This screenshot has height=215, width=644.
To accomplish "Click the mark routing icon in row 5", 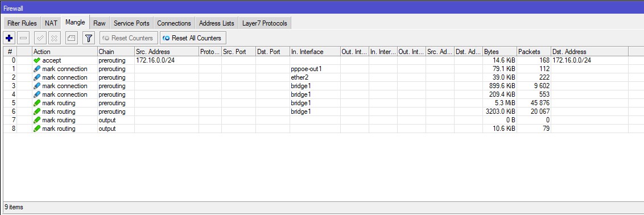I will [37, 103].
